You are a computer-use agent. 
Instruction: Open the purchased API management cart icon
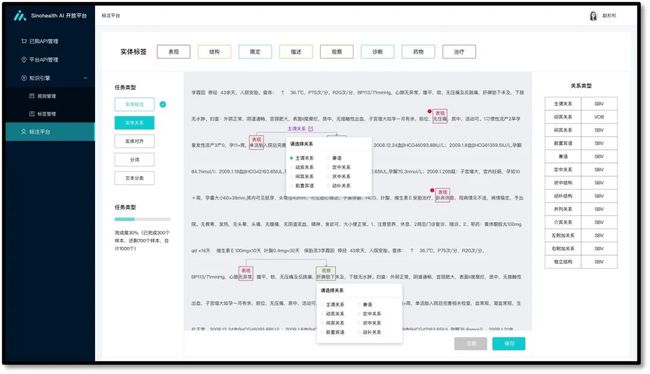point(24,41)
